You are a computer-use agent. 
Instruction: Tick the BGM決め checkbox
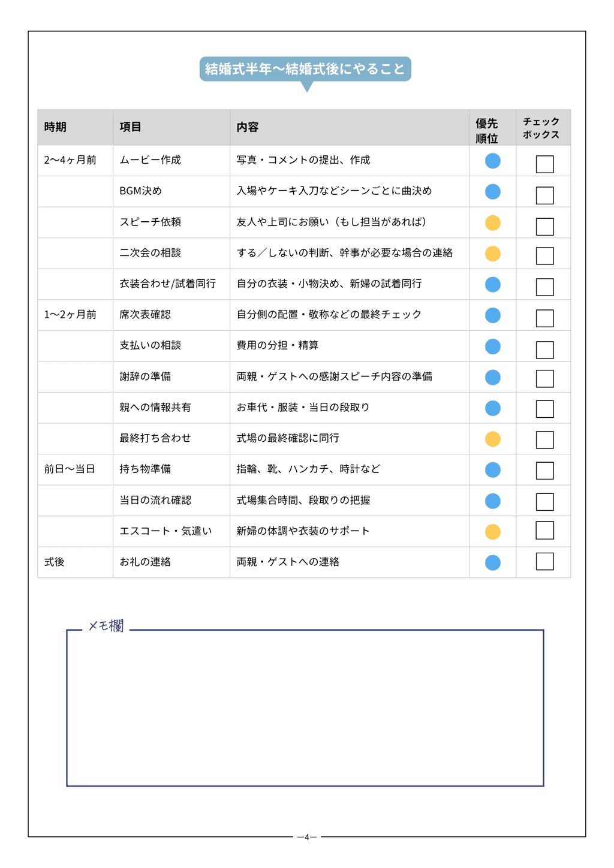click(544, 195)
